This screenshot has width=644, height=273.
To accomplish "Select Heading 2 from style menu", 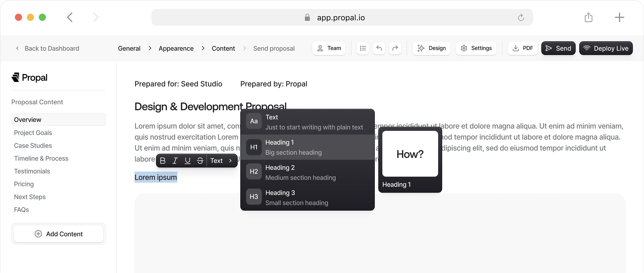I will (x=307, y=173).
